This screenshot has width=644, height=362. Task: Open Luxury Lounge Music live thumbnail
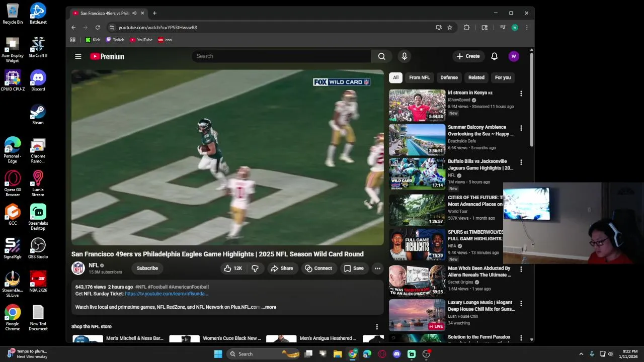click(417, 315)
